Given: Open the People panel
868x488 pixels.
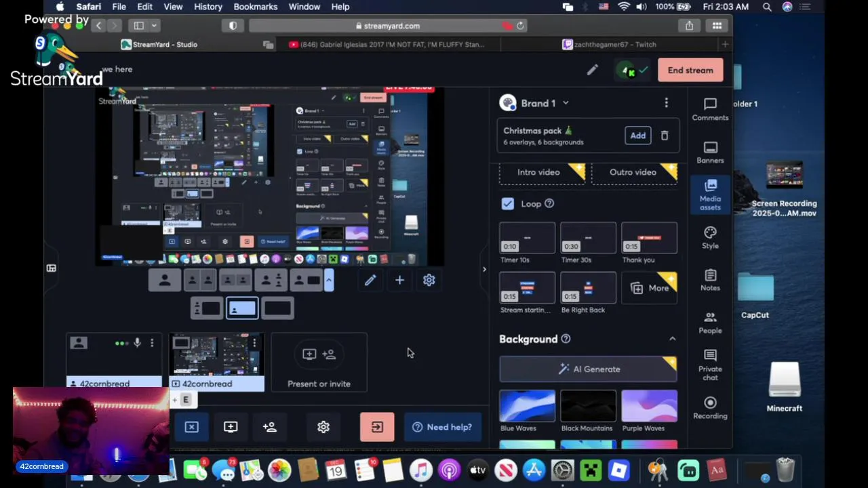Looking at the screenshot, I should pyautogui.click(x=710, y=323).
